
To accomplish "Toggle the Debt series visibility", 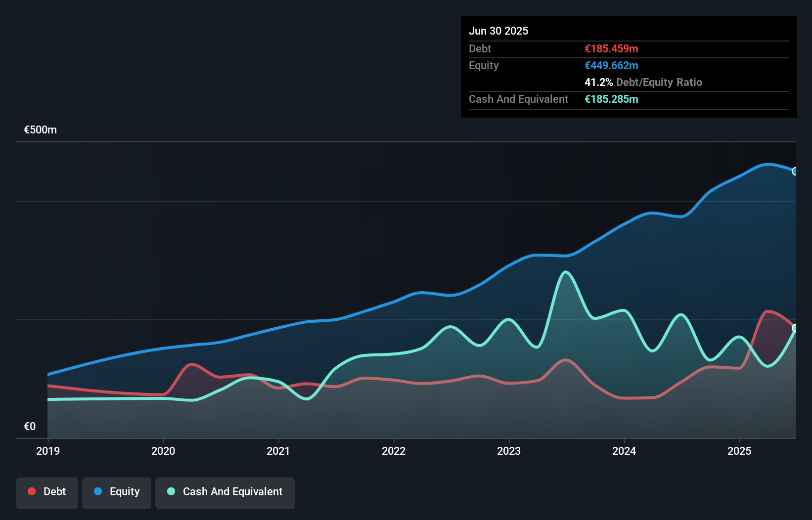I will pos(46,492).
